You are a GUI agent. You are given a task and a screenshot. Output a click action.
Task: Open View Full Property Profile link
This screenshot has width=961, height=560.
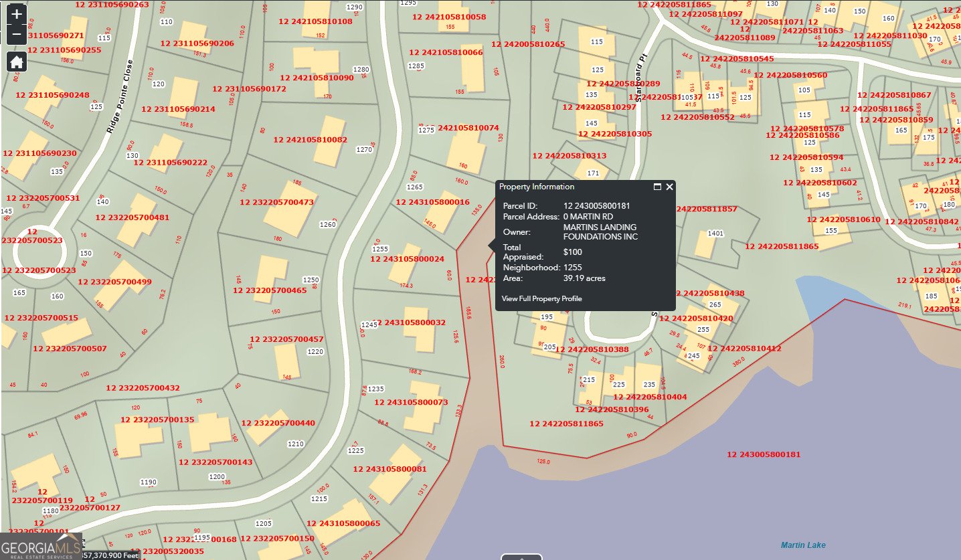(x=541, y=298)
